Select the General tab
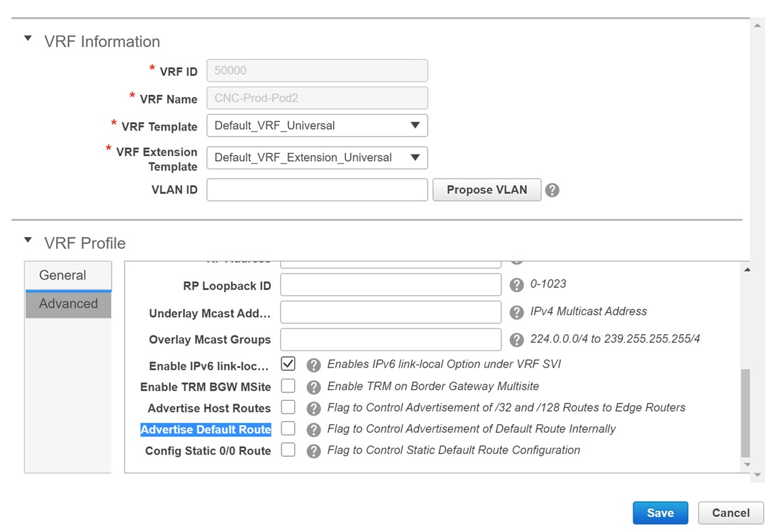The height and width of the screenshot is (532, 773). (63, 275)
